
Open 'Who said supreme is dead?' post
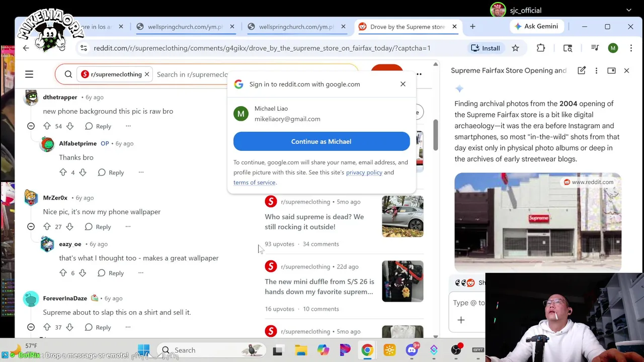314,222
